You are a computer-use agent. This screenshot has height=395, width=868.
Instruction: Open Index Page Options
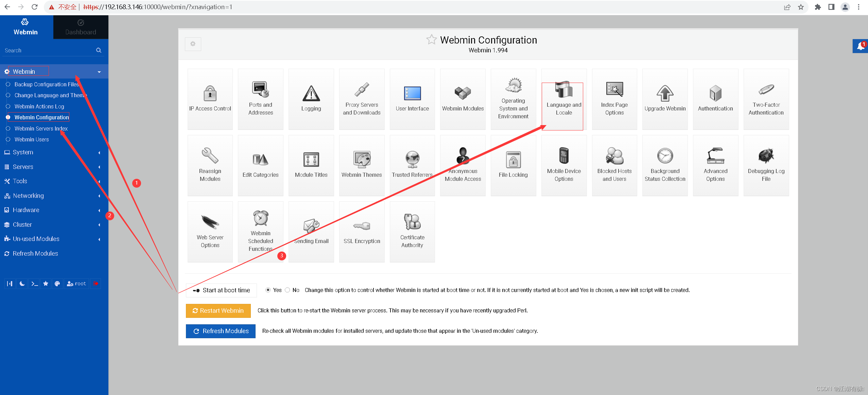614,99
